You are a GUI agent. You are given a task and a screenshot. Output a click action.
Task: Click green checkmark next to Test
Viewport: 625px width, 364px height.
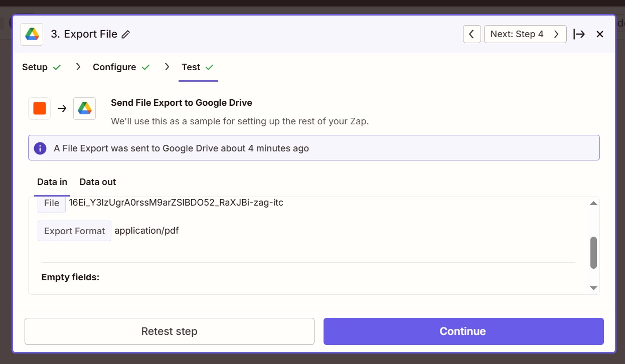point(210,67)
